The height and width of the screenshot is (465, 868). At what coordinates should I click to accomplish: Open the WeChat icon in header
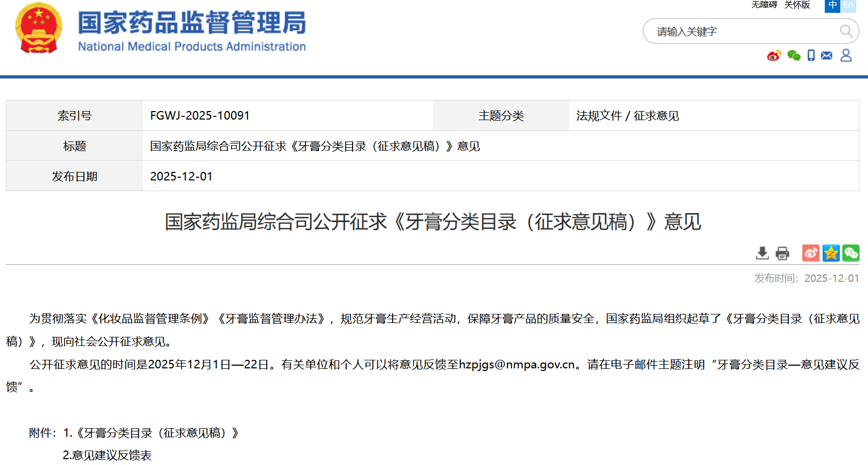pos(793,56)
